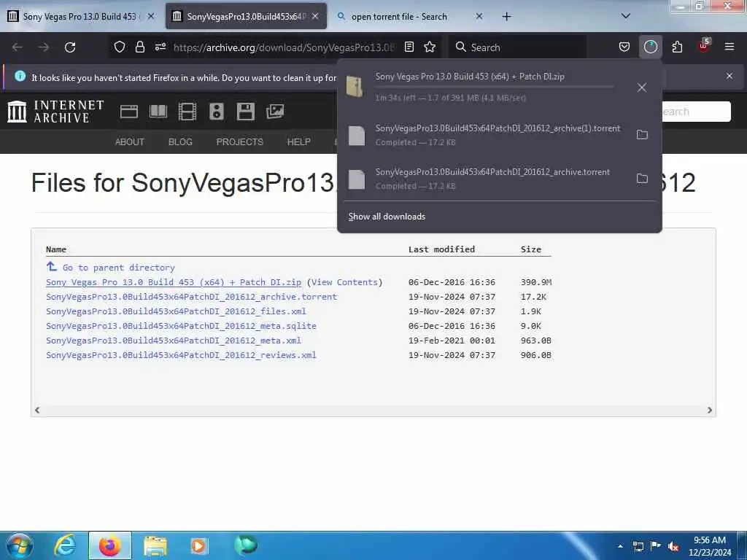Open the _files.xml link

(176, 311)
